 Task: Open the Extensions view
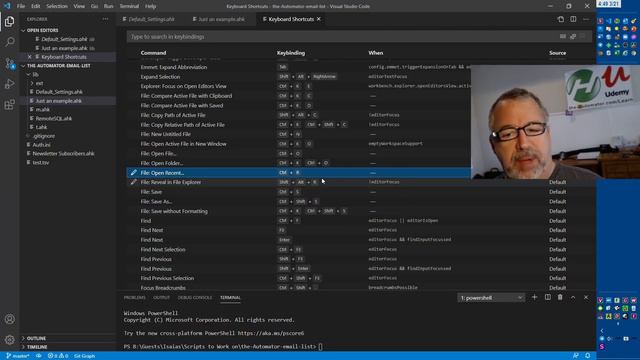9,105
